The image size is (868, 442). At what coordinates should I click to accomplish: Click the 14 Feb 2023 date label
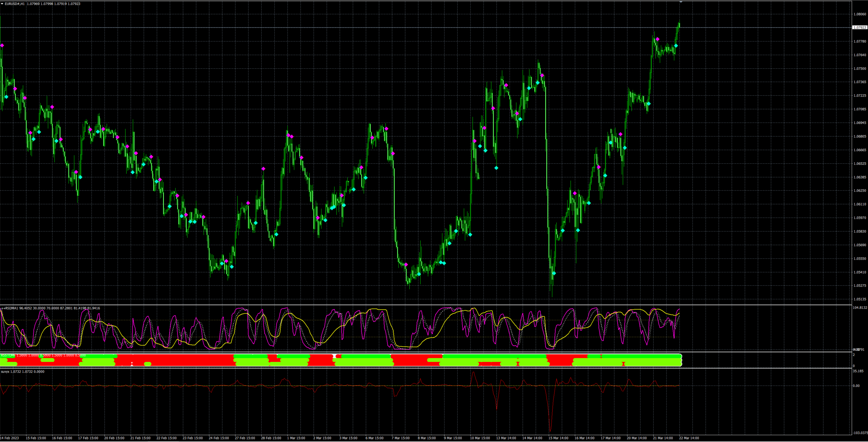point(10,438)
